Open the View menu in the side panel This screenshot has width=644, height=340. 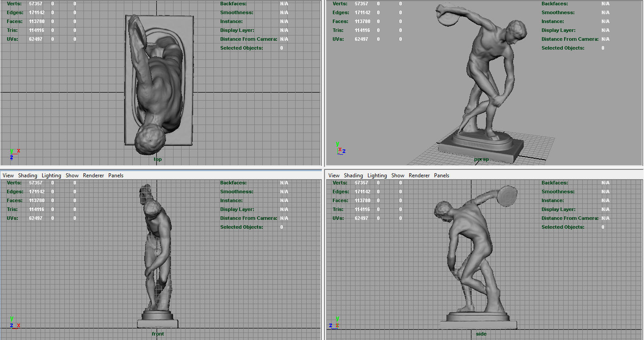pos(334,176)
